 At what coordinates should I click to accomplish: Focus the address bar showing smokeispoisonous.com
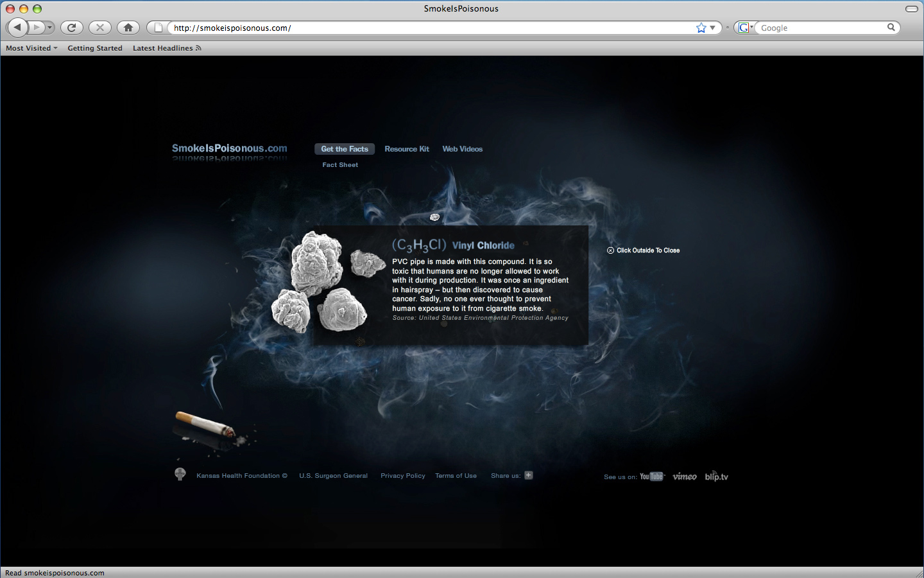[x=431, y=28]
